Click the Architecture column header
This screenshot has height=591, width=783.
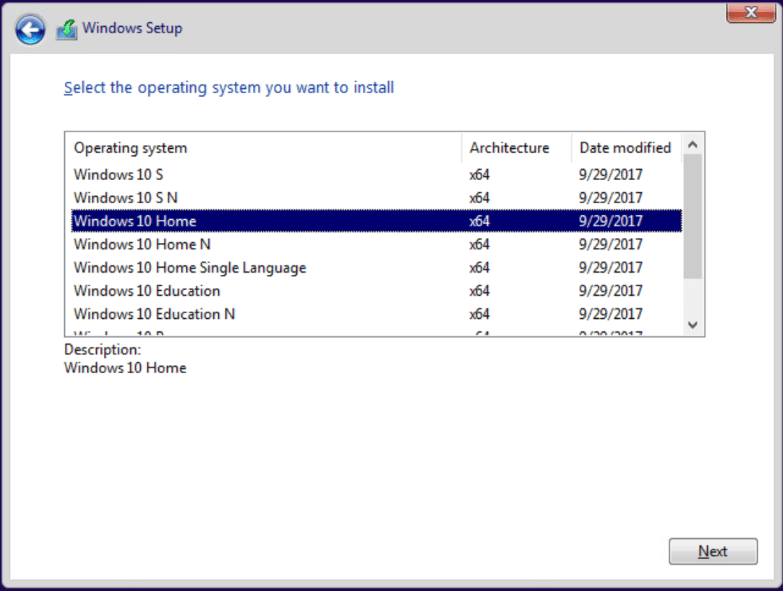[x=509, y=148]
